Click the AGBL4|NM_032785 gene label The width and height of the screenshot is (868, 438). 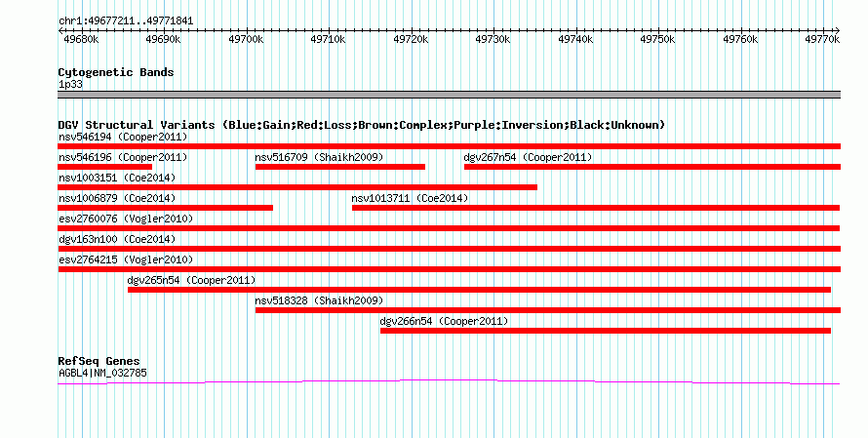[x=102, y=374]
